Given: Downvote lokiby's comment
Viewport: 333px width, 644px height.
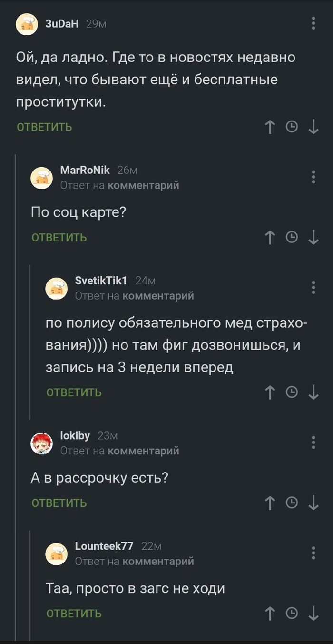Looking at the screenshot, I should tap(314, 503).
